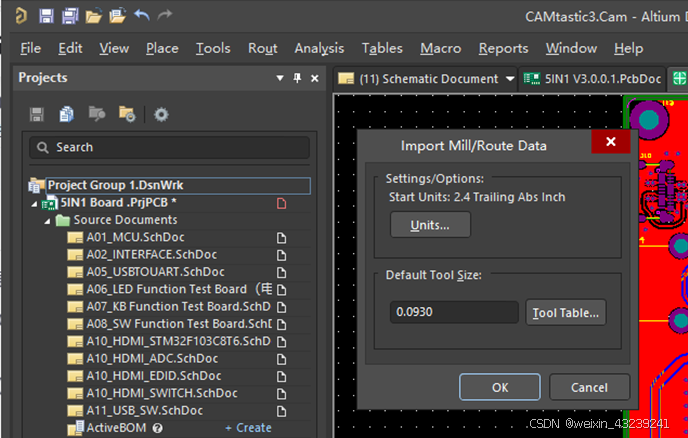The width and height of the screenshot is (688, 438).
Task: Cancel the Import Mill/Route Data dialog
Action: [x=589, y=387]
